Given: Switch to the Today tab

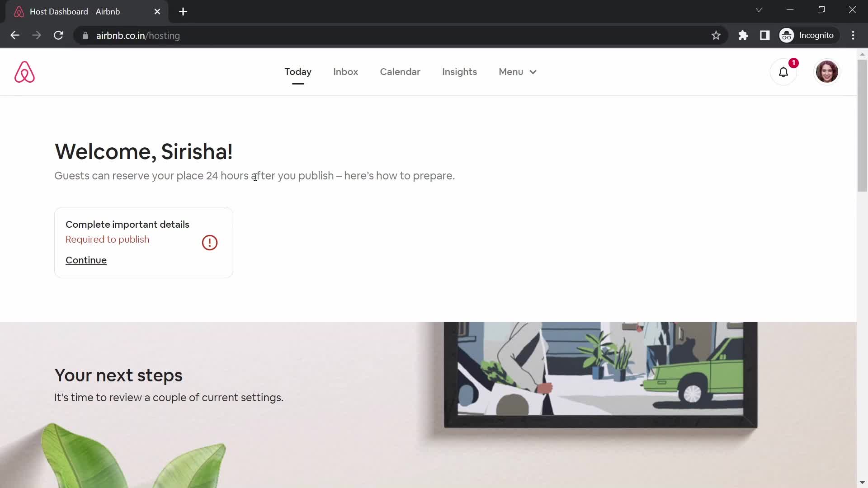Looking at the screenshot, I should pos(297,71).
